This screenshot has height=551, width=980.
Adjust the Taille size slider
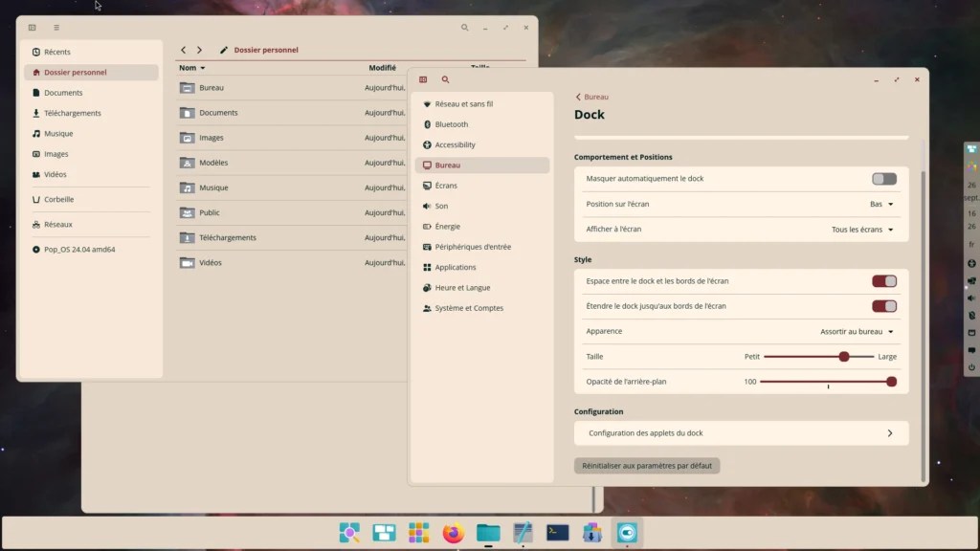tap(819, 357)
